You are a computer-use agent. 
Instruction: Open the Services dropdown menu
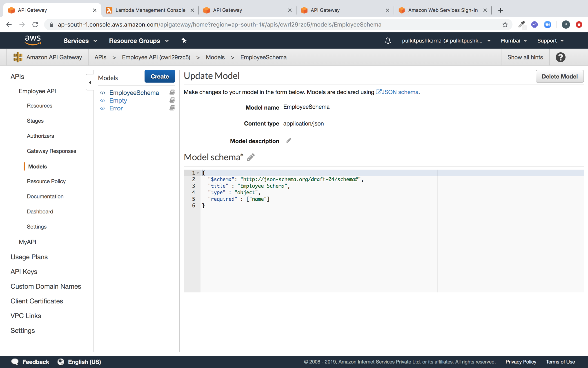(x=80, y=41)
